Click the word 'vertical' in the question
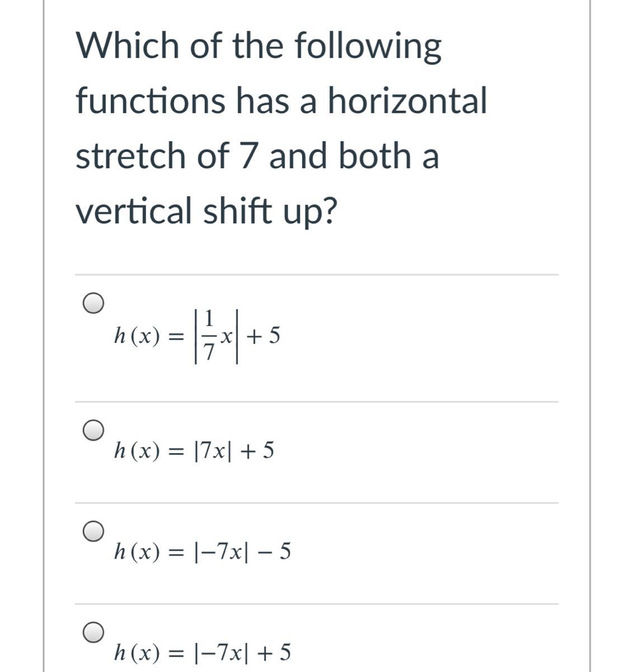Image resolution: width=634 pixels, height=672 pixels. click(134, 211)
